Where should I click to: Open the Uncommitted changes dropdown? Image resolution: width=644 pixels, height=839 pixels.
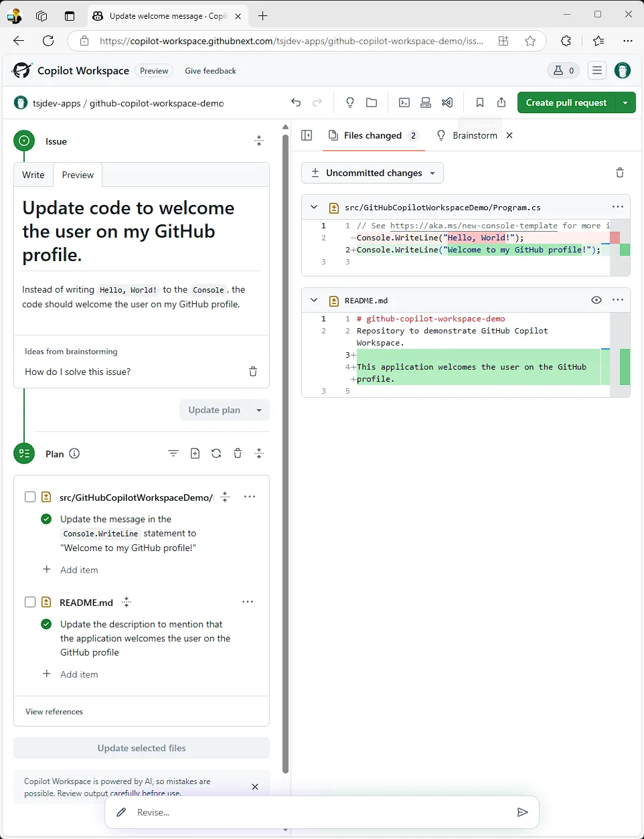point(373,173)
